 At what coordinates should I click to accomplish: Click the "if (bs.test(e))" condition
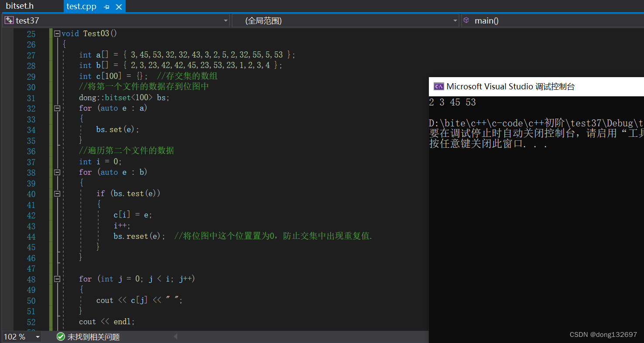coord(128,194)
